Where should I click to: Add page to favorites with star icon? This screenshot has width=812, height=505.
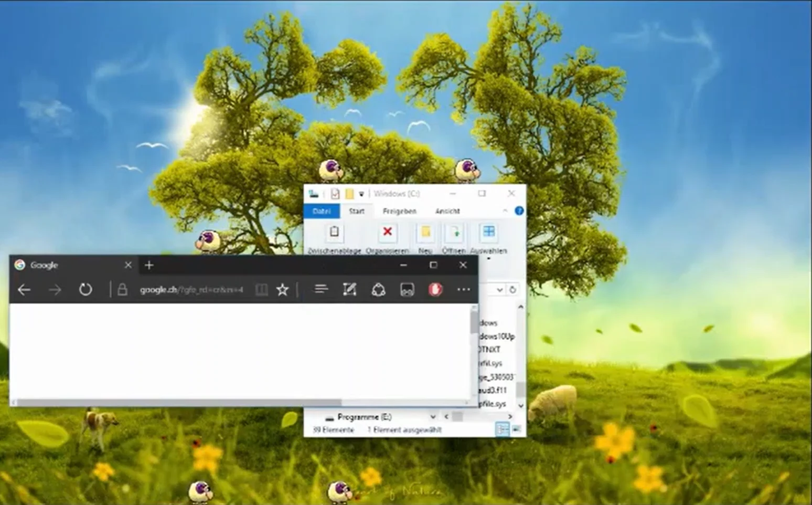[282, 289]
